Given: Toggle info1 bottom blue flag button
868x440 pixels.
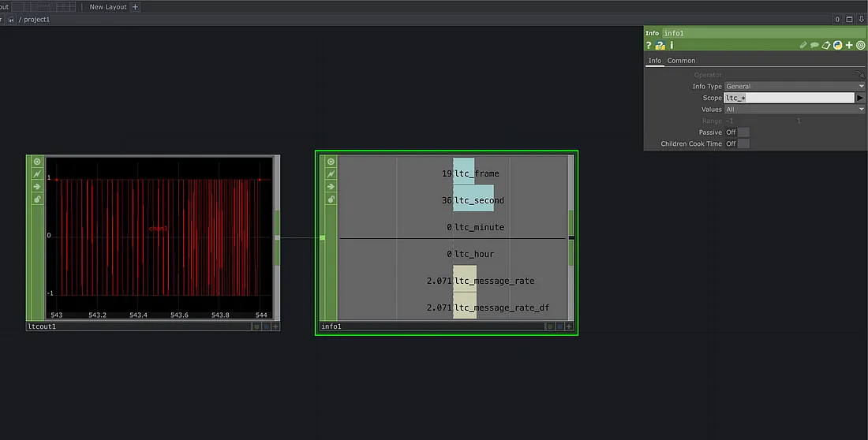Looking at the screenshot, I should click(559, 326).
